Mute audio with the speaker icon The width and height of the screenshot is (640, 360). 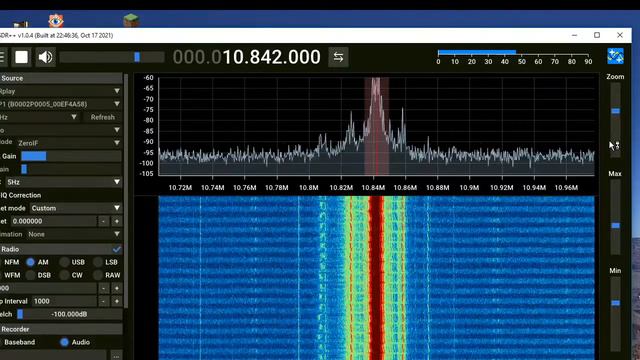point(45,57)
